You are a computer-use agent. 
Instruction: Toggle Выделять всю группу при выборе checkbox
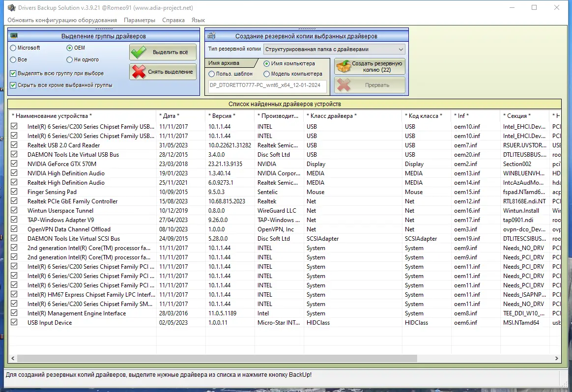pyautogui.click(x=13, y=73)
